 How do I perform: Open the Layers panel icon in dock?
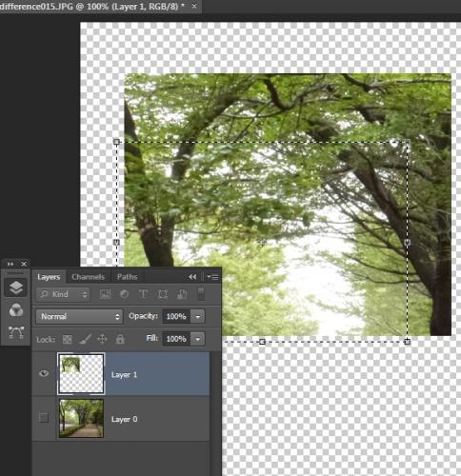[16, 288]
